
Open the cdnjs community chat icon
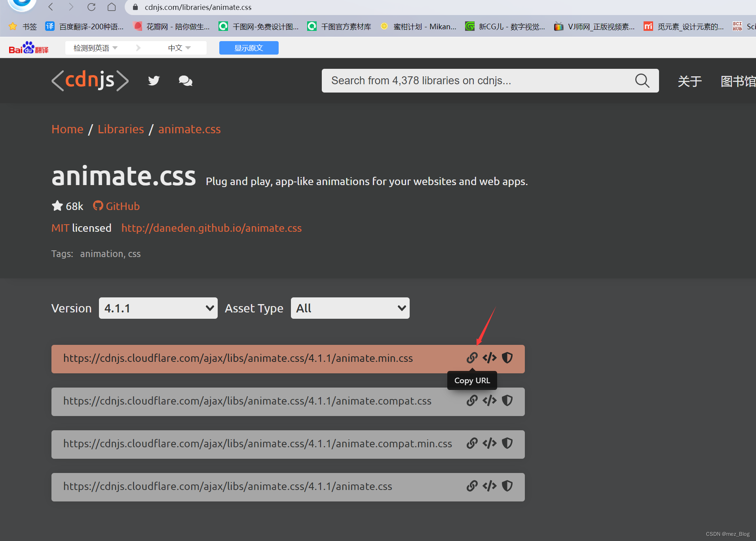coord(185,81)
